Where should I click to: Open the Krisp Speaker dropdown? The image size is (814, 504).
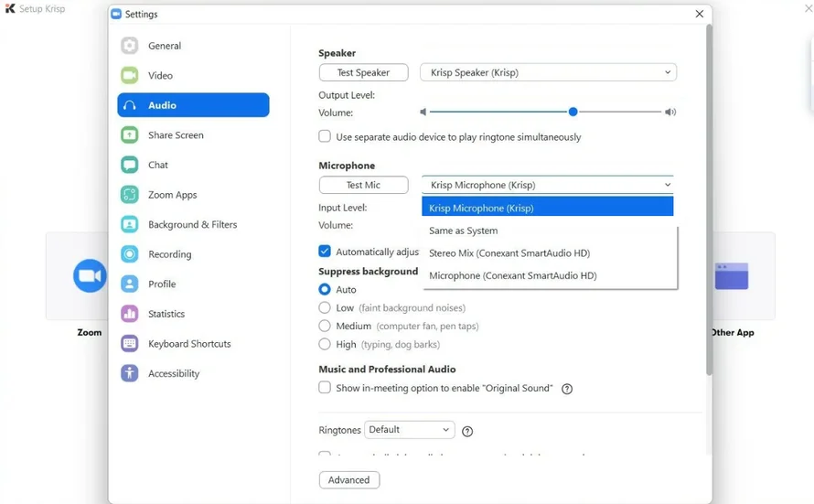pyautogui.click(x=548, y=72)
